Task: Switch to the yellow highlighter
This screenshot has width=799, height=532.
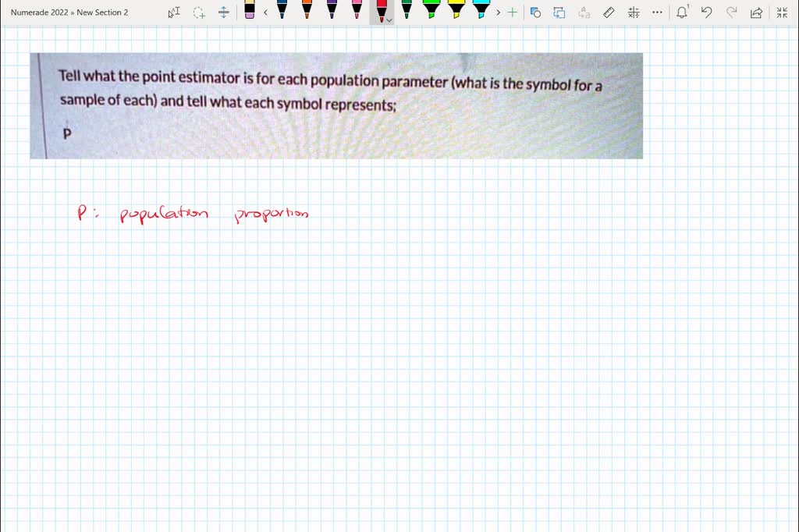Action: pyautogui.click(x=456, y=12)
